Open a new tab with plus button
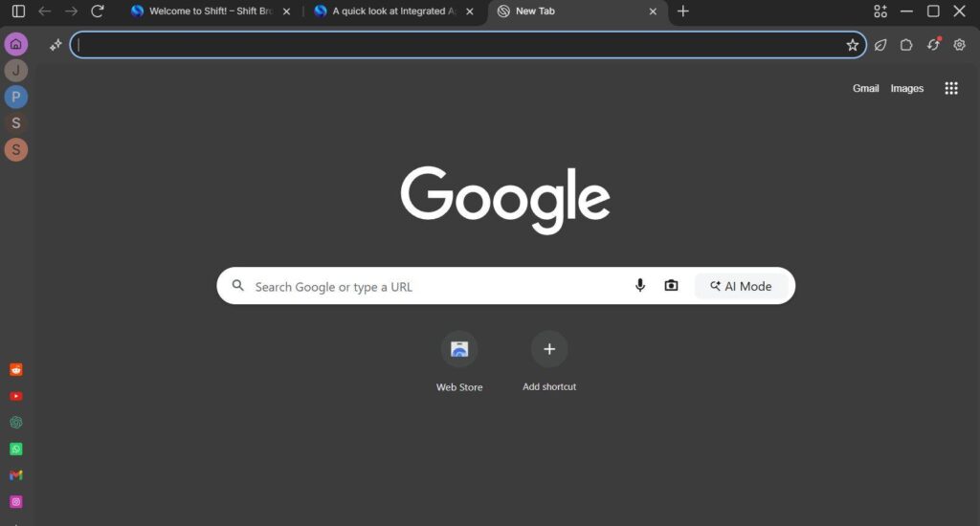Viewport: 980px width, 526px height. [682, 11]
